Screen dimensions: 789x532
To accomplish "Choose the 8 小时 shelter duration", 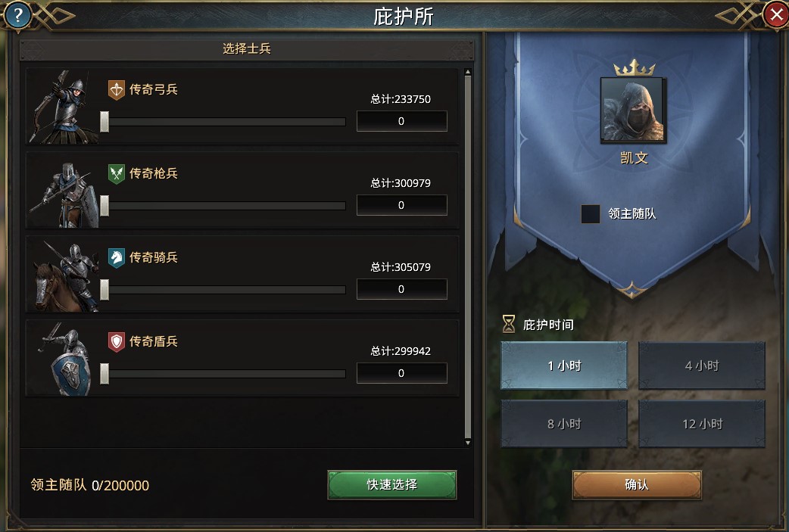I will [x=564, y=424].
